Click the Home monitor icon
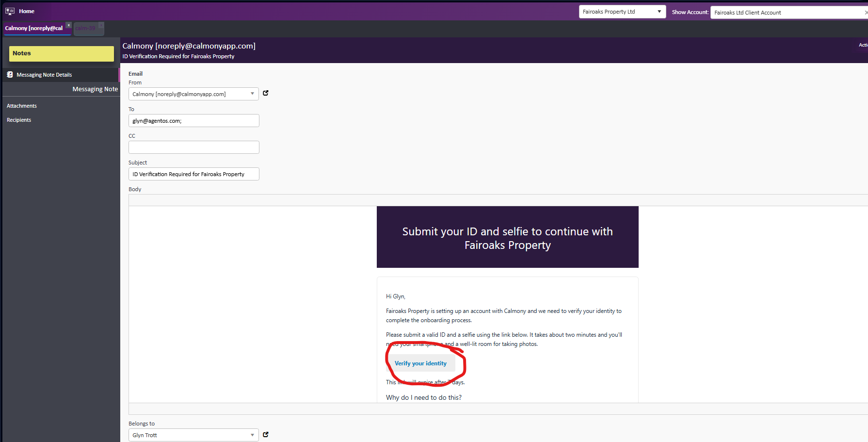Image resolution: width=868 pixels, height=442 pixels. click(10, 11)
